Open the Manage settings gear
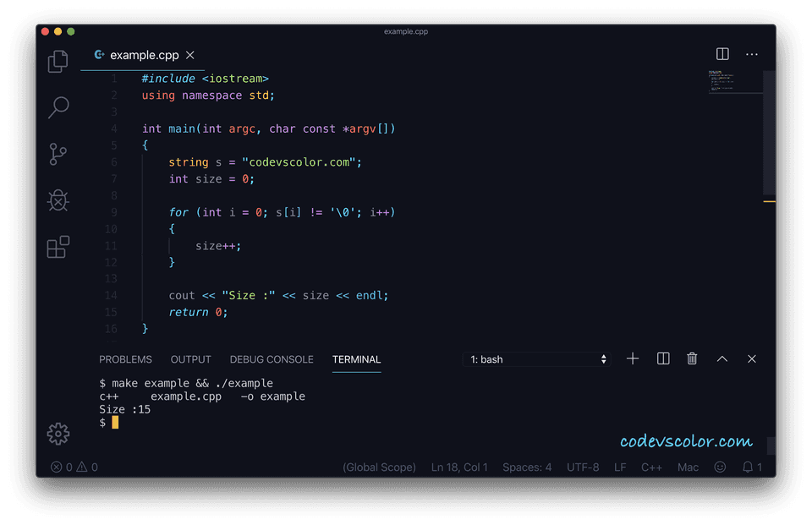 [x=58, y=434]
